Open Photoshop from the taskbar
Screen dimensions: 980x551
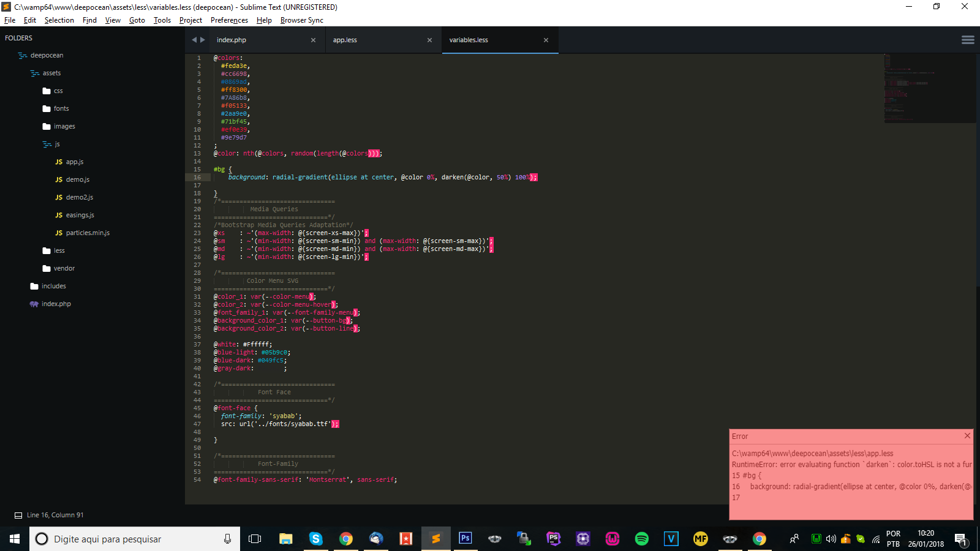pos(466,539)
